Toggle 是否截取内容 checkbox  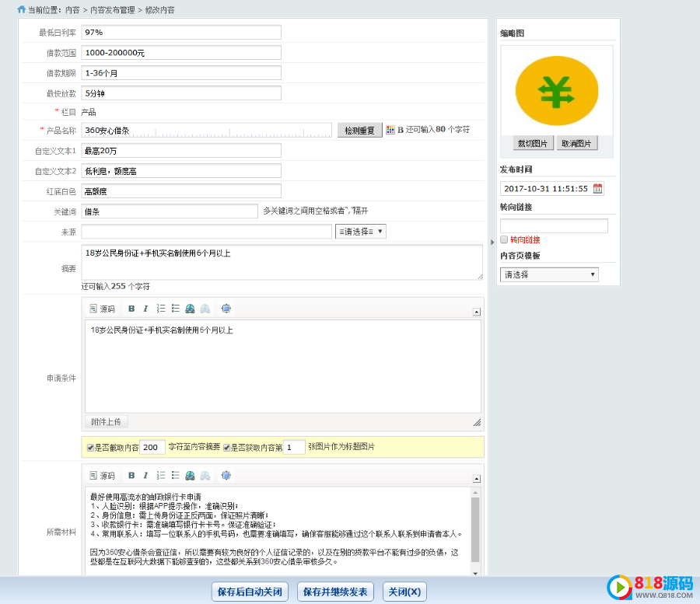(90, 448)
